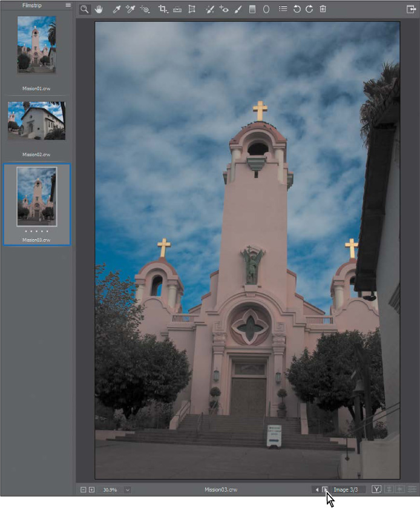Click the Mission03.crw label in Filmstrip
Viewport: 420px width, 508px height.
[36, 240]
